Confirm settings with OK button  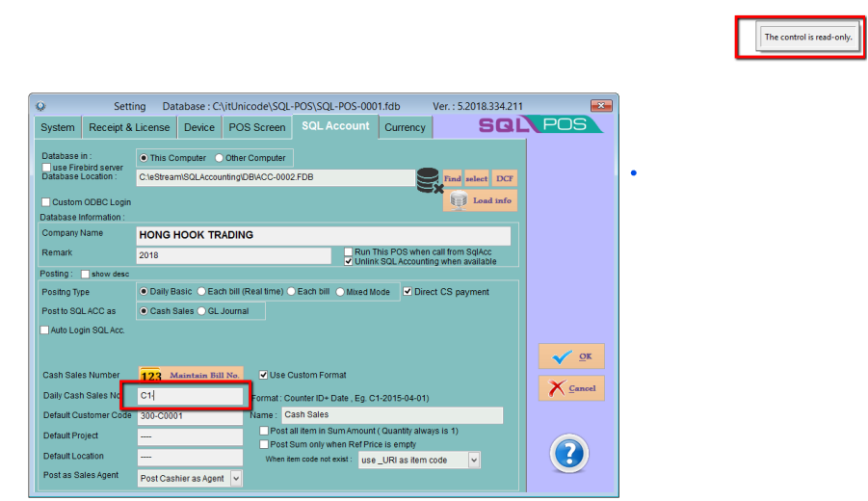[x=571, y=356]
